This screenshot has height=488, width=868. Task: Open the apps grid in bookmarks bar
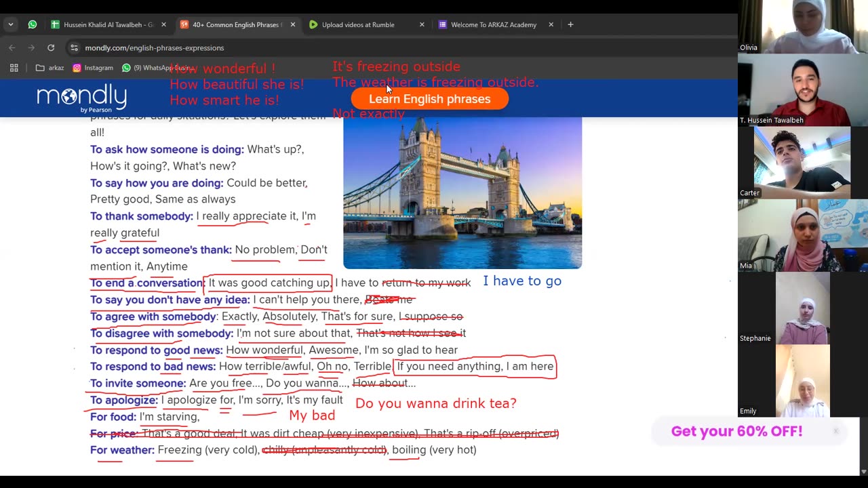click(14, 68)
